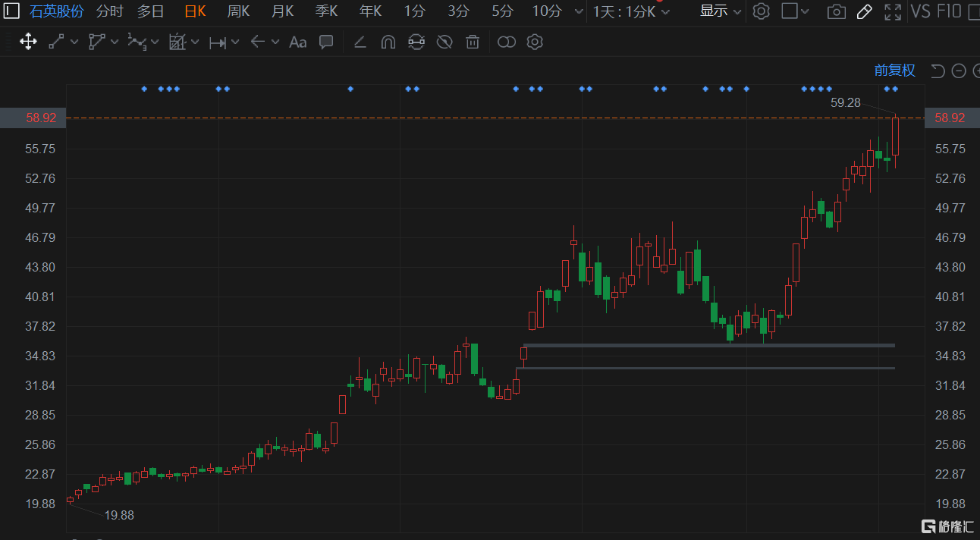Select the upper gray horizontal support line
This screenshot has width=980, height=540.
pos(708,345)
